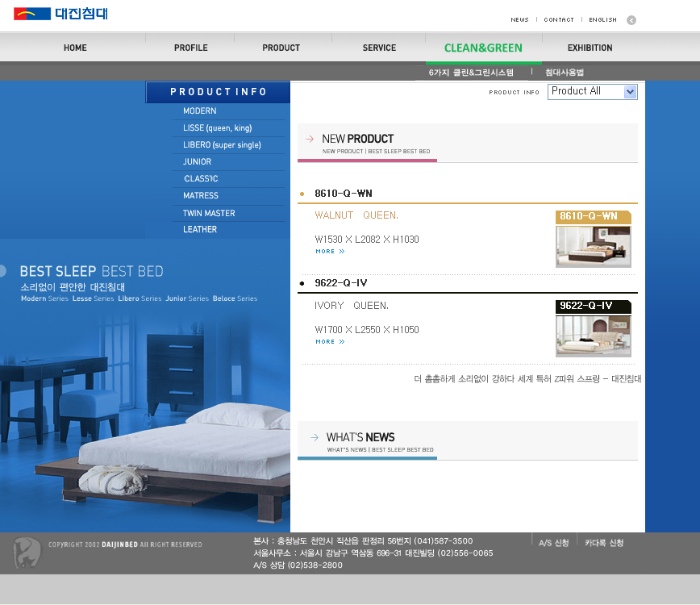Screen dimensions: 700x605
Task: Open the SERVICE menu
Action: (x=380, y=48)
